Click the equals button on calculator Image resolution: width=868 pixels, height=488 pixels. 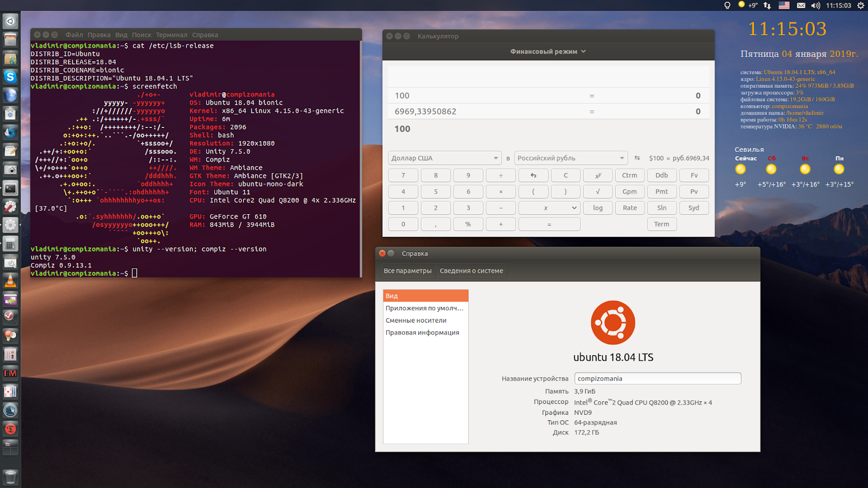[550, 224]
